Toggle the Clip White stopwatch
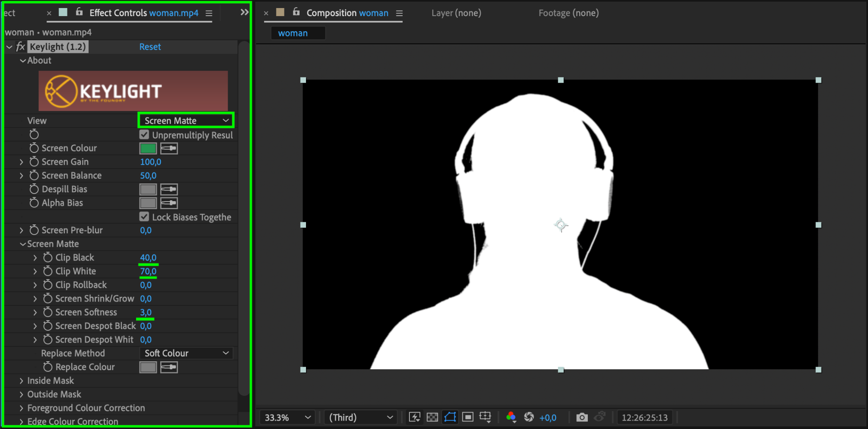The height and width of the screenshot is (429, 868). click(48, 271)
